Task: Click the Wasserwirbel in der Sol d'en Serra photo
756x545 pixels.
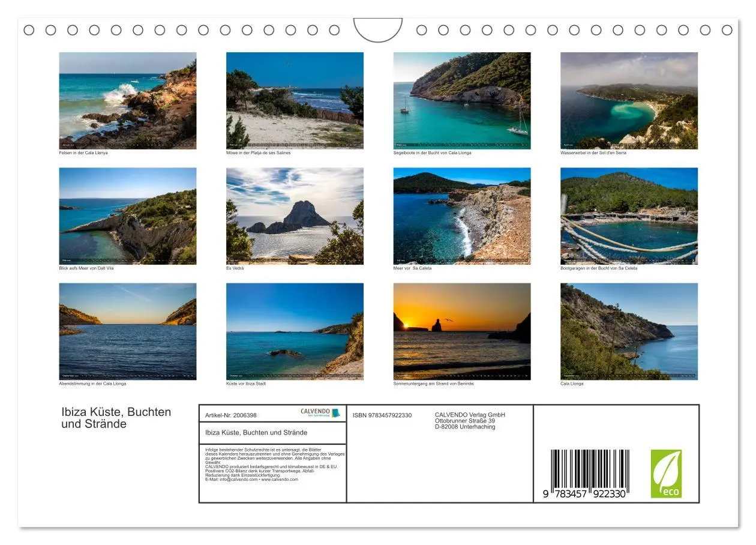Action: click(629, 100)
